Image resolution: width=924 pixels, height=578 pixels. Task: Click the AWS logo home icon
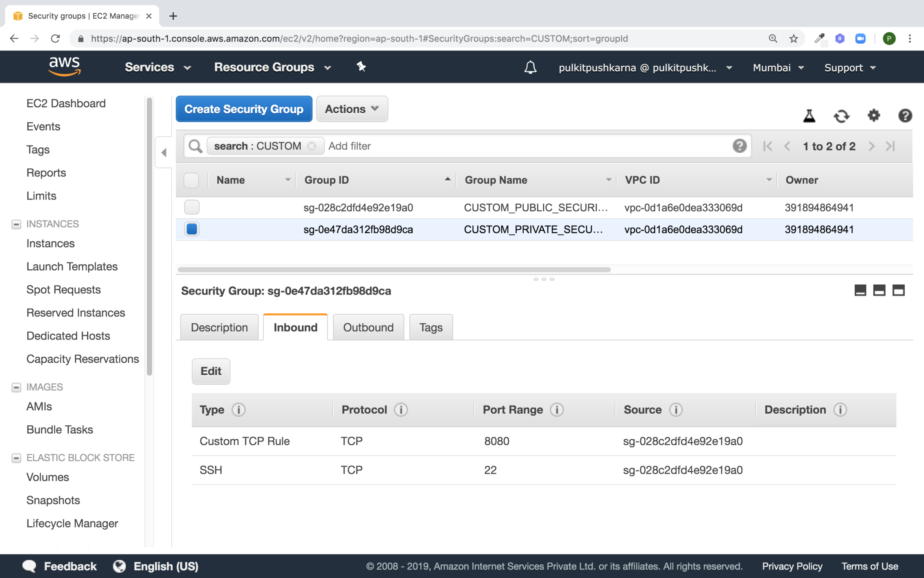[x=65, y=66]
